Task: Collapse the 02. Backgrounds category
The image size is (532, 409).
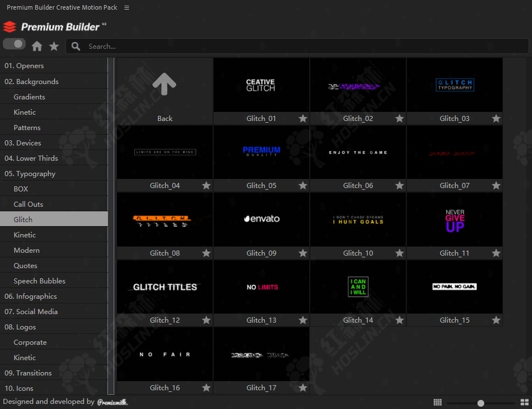Action: click(x=54, y=81)
